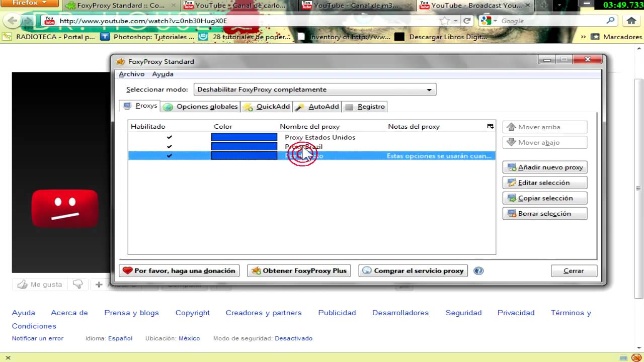The image size is (644, 362).
Task: Open column picker icon in proxy list header
Action: pos(491,126)
